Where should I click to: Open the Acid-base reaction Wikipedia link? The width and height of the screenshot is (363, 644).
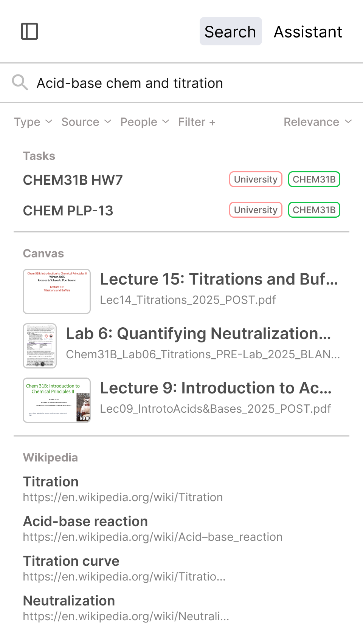[x=85, y=522]
